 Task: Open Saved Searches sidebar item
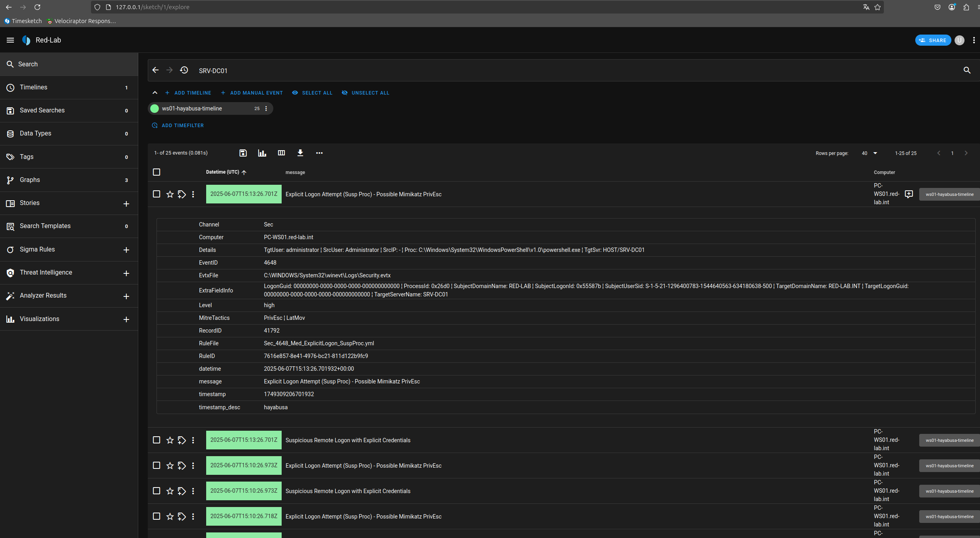pyautogui.click(x=69, y=110)
